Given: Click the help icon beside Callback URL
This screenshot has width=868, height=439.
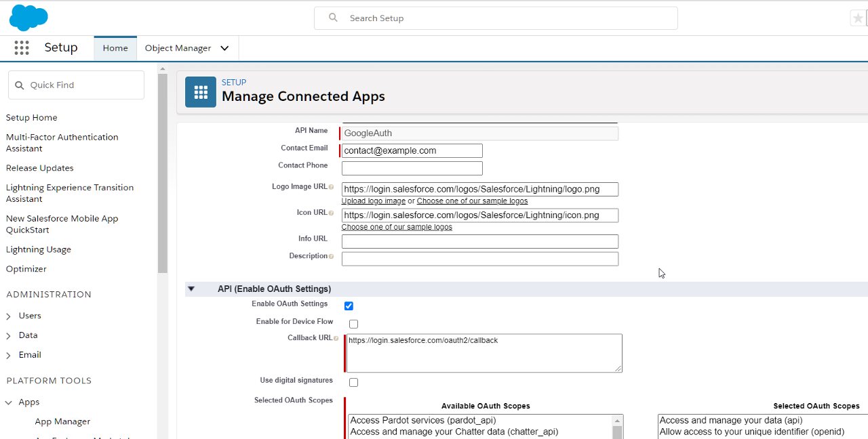Looking at the screenshot, I should point(336,338).
